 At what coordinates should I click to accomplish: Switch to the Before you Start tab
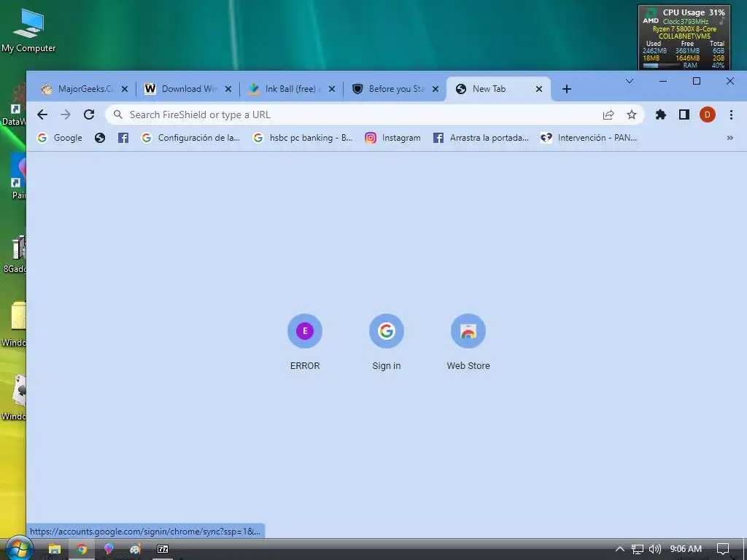395,89
